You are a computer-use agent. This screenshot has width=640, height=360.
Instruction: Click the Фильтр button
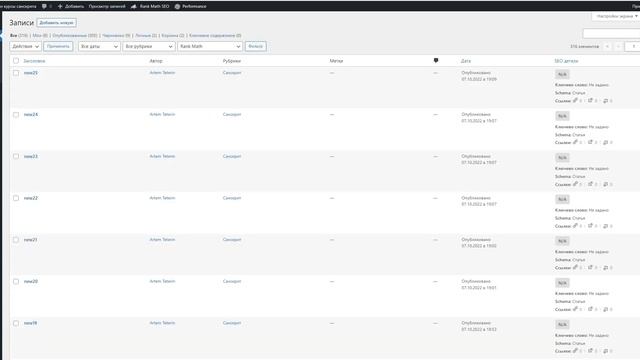point(256,47)
